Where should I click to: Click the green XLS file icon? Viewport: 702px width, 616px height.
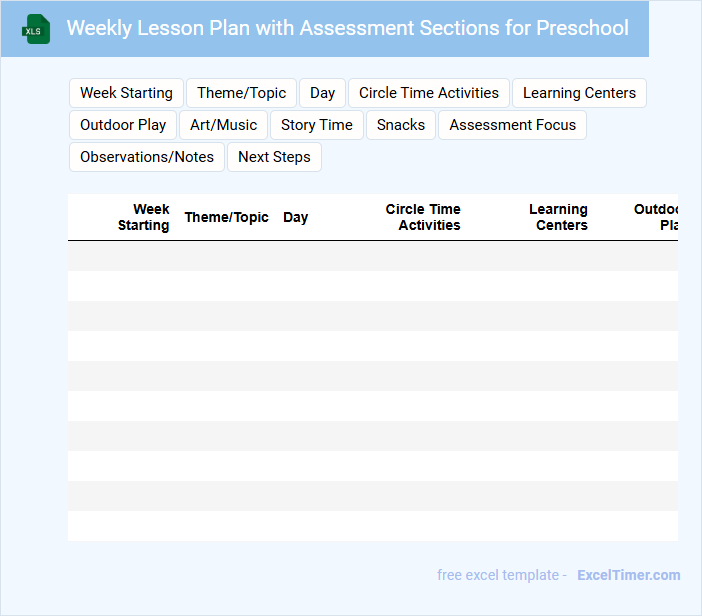(x=37, y=29)
